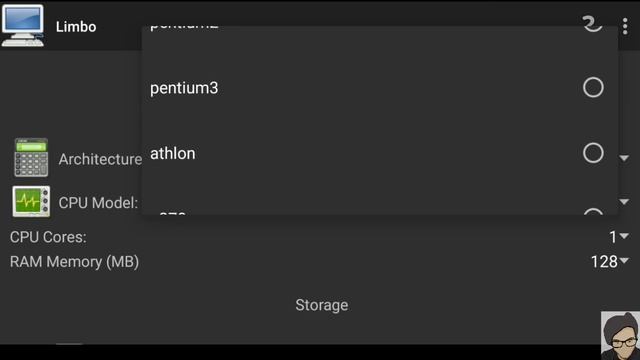Expand the CPU Cores dropdown arrow
The height and width of the screenshot is (360, 640).
tap(624, 236)
